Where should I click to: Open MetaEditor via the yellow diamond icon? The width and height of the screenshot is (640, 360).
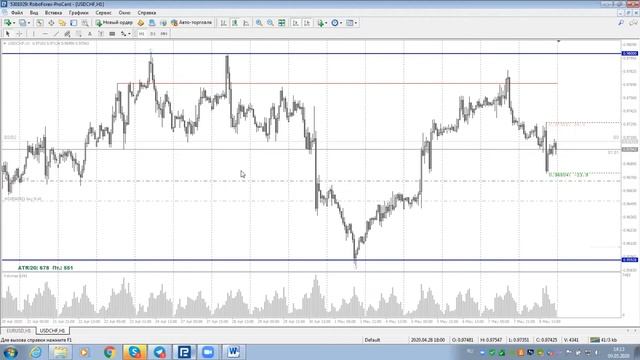(x=141, y=23)
